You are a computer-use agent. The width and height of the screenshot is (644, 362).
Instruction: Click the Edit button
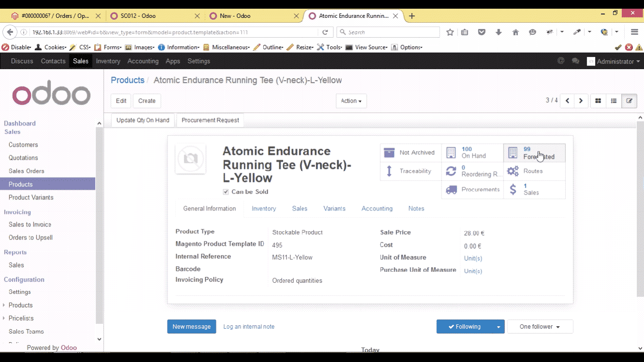[x=121, y=101]
